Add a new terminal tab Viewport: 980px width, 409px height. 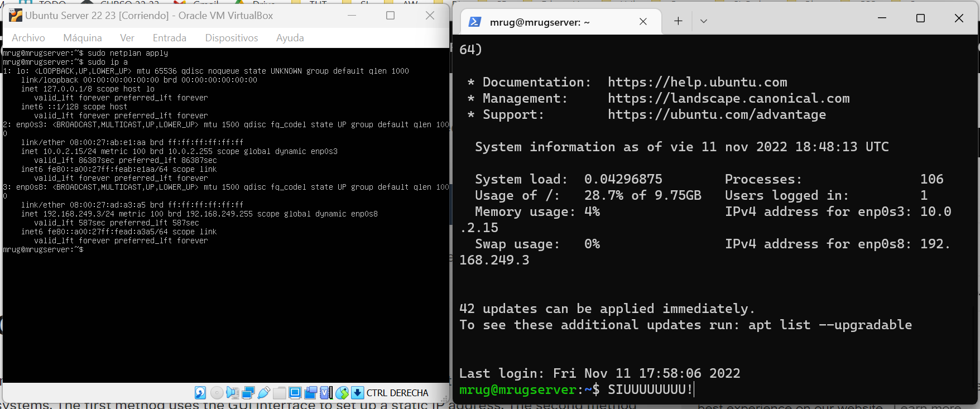pyautogui.click(x=678, y=21)
